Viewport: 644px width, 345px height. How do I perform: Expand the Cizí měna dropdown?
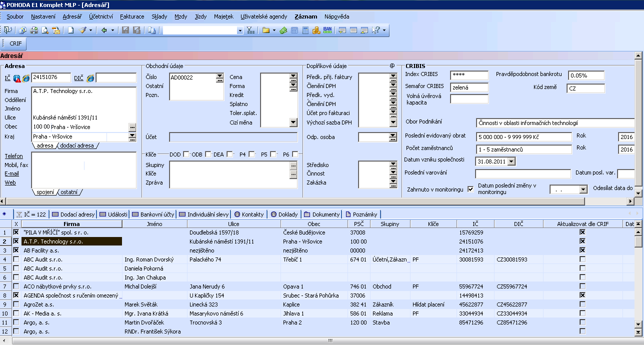(x=293, y=122)
